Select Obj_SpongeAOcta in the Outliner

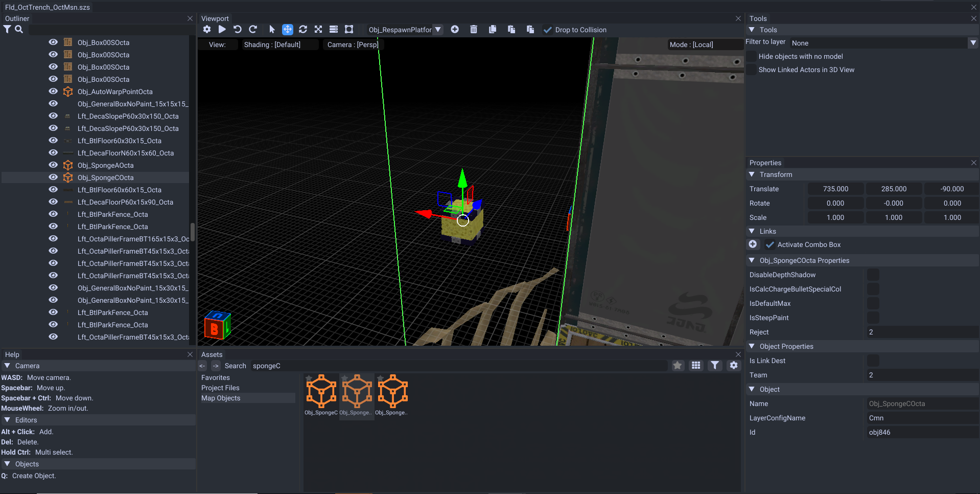pyautogui.click(x=105, y=165)
